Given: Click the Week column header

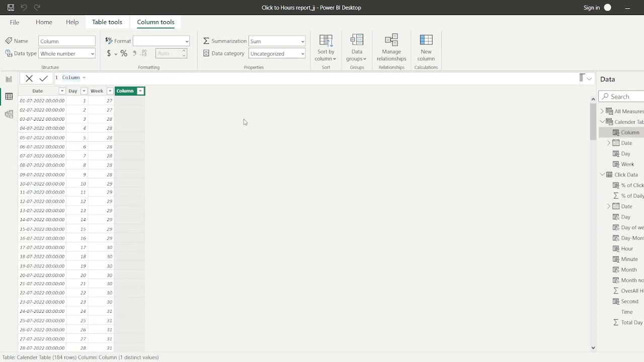Looking at the screenshot, I should tap(97, 91).
